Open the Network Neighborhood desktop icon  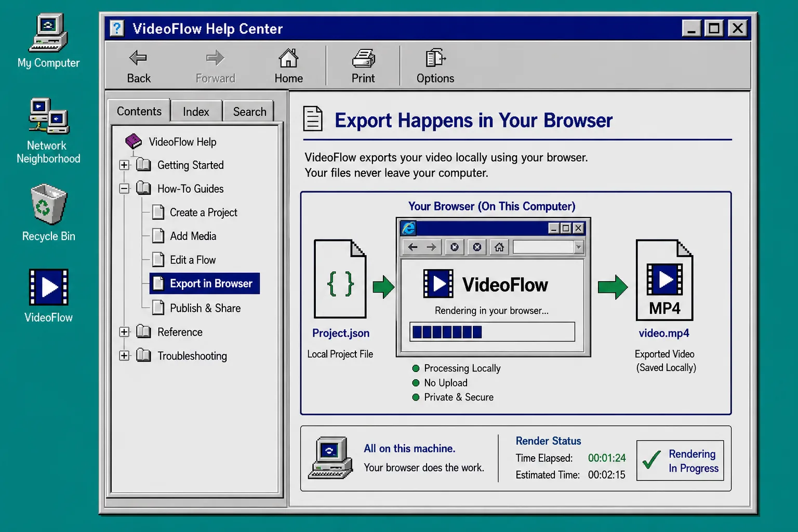pos(48,131)
